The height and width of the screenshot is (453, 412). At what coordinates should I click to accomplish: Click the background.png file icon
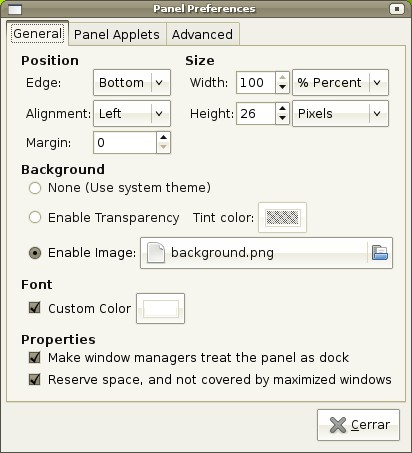click(x=156, y=253)
